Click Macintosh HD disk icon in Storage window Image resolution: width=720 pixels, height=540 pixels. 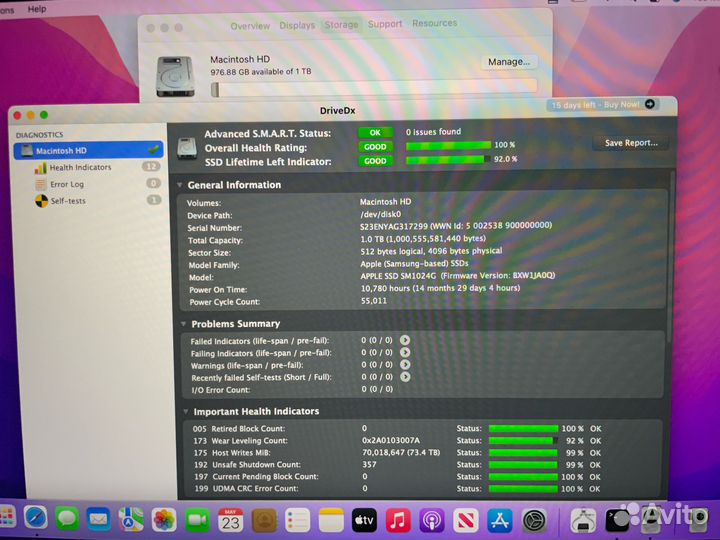[x=175, y=76]
